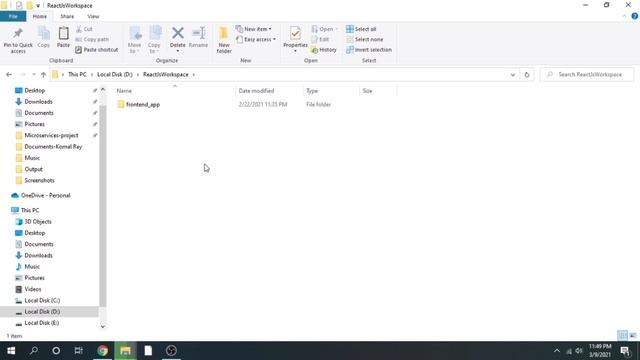Select Cut in the Clipboard group
The image size is (640, 360).
pyautogui.click(x=84, y=29)
